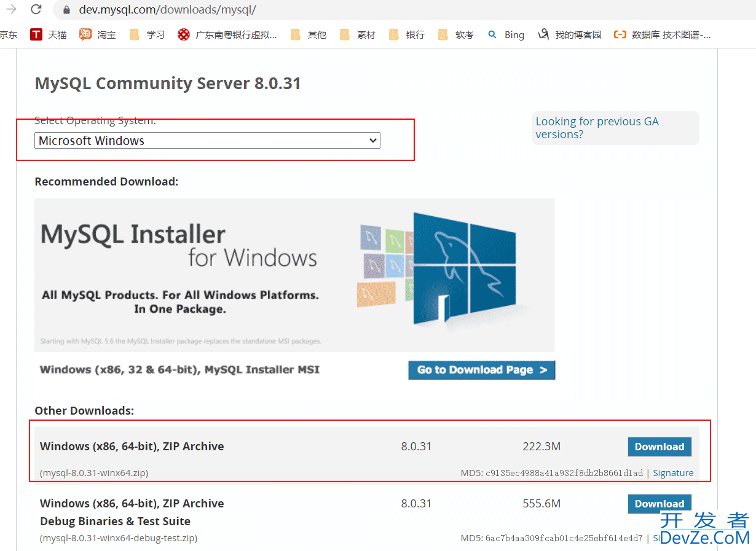Image resolution: width=756 pixels, height=551 pixels.
Task: Open the 数据库 技术图谱 bookmark
Action: click(663, 34)
